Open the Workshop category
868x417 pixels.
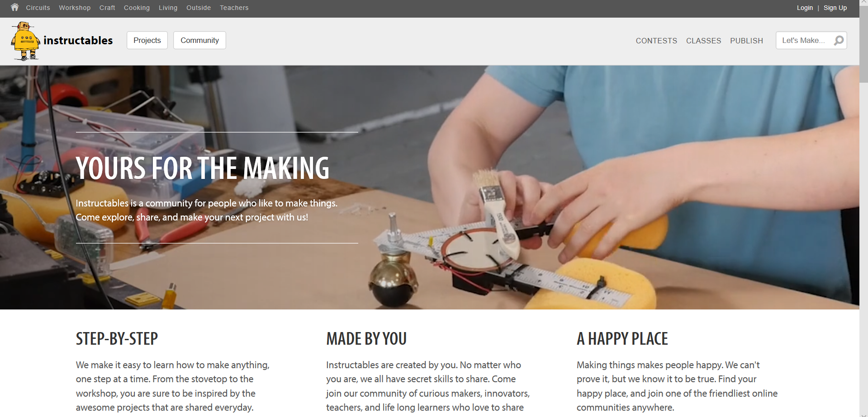click(75, 8)
